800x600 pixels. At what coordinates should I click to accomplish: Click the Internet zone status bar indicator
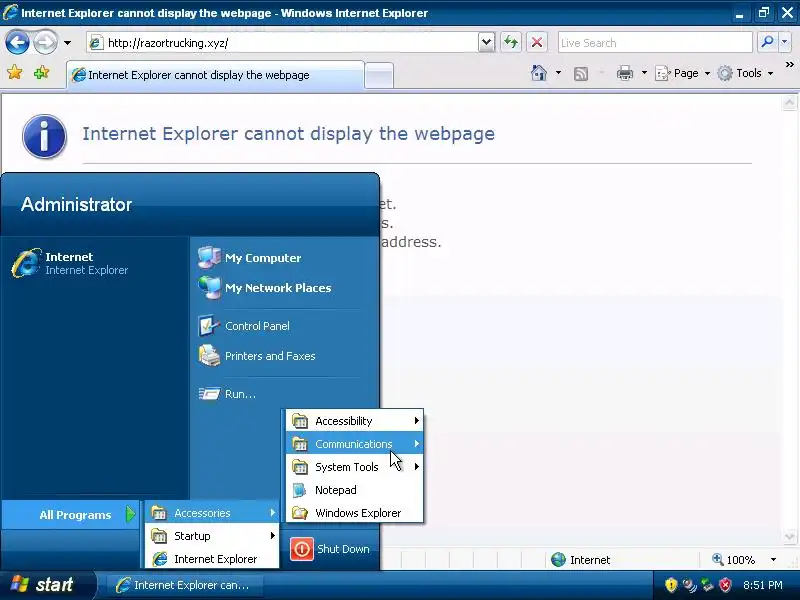[x=581, y=560]
